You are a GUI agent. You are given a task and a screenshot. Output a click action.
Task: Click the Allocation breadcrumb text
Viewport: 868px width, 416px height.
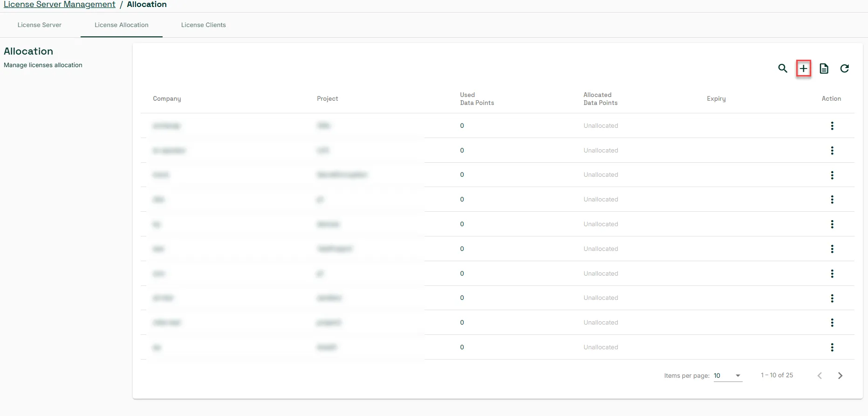point(147,5)
